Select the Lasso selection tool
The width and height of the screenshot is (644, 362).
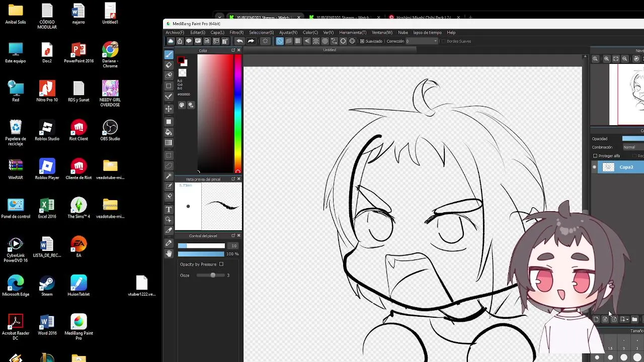click(x=169, y=166)
